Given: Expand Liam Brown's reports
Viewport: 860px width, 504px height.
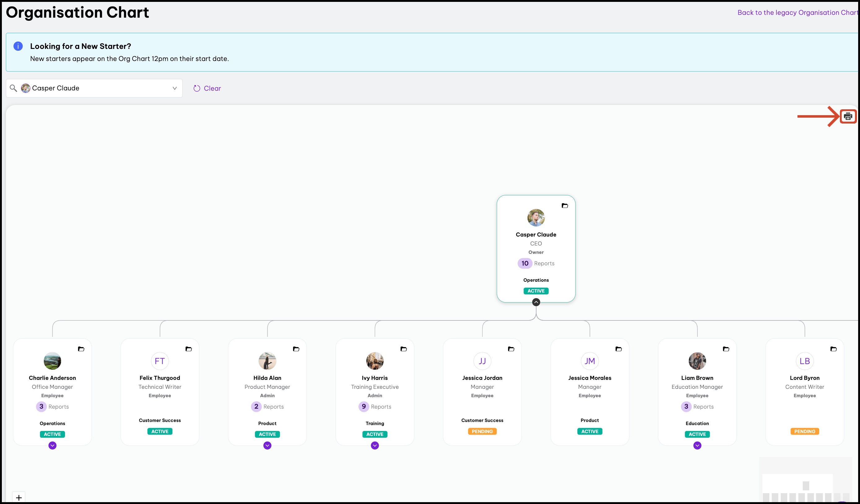Looking at the screenshot, I should (x=697, y=446).
